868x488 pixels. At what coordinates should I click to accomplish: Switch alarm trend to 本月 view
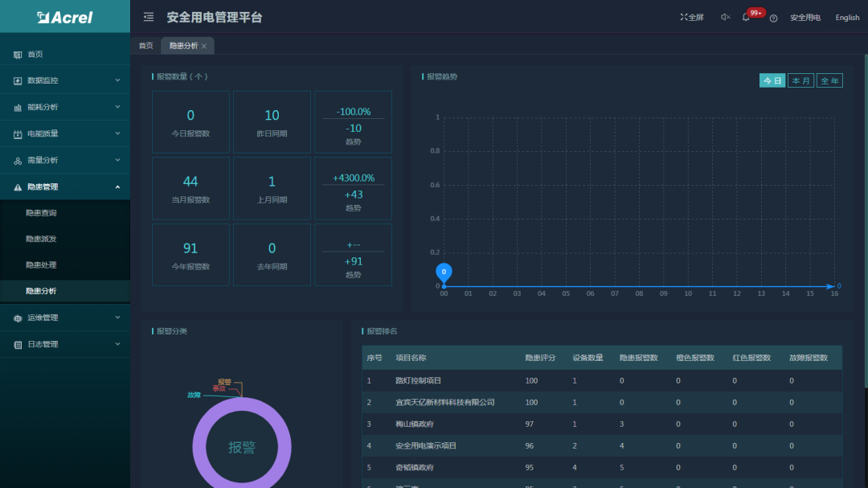(x=800, y=80)
